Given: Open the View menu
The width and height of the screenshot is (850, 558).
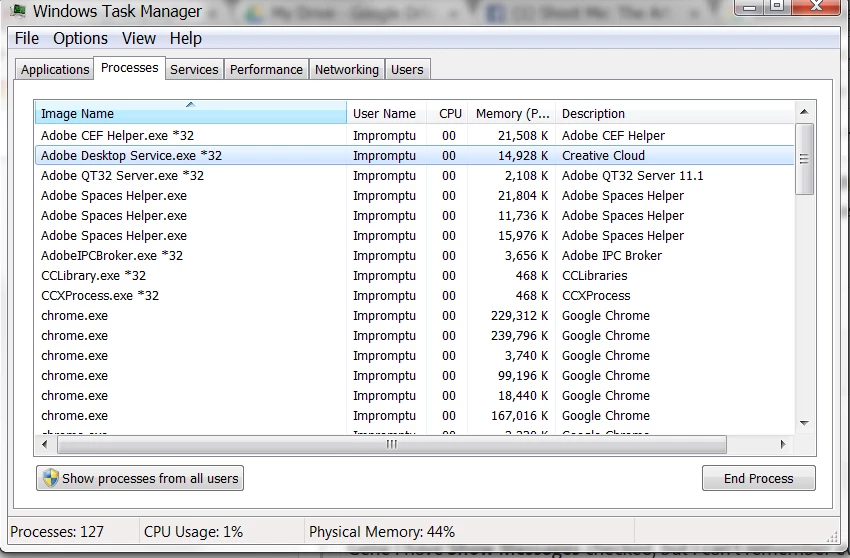Looking at the screenshot, I should [x=139, y=39].
